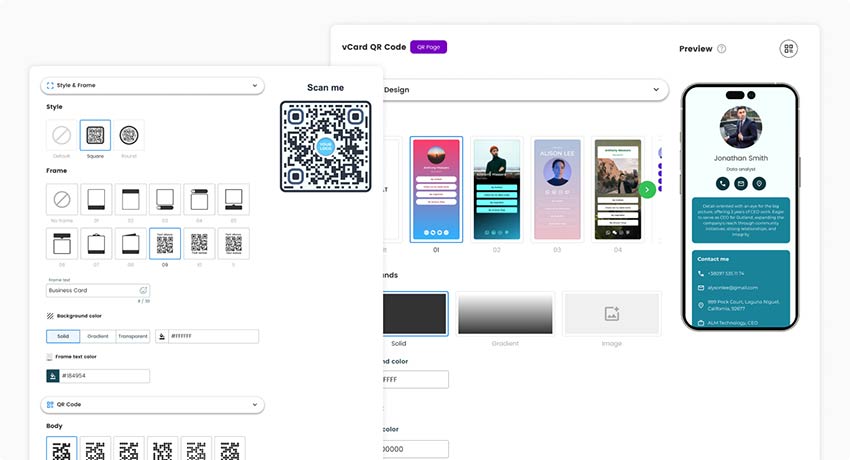Screen dimensions: 850x460
Task: Click the green next arrow in the template carousel
Action: [647, 190]
